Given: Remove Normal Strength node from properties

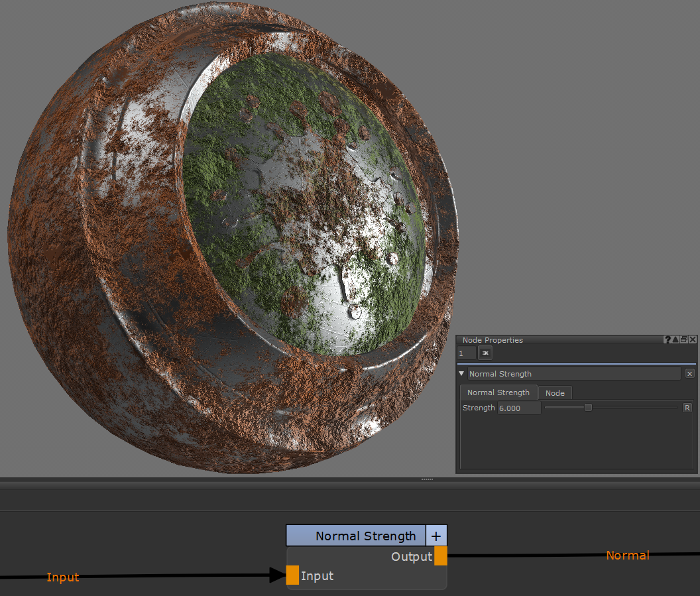Looking at the screenshot, I should pos(689,374).
